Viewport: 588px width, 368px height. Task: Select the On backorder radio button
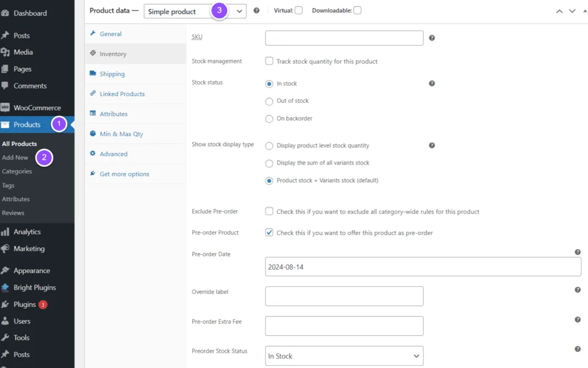tap(269, 119)
